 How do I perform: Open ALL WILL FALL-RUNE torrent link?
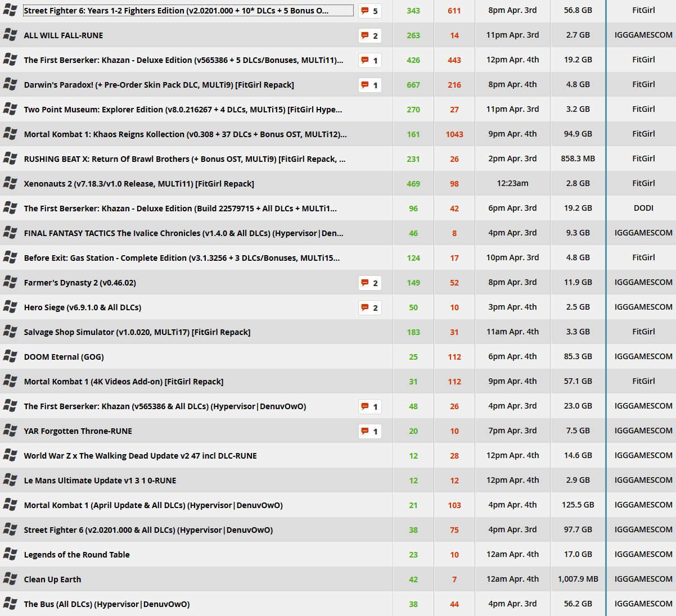point(64,35)
